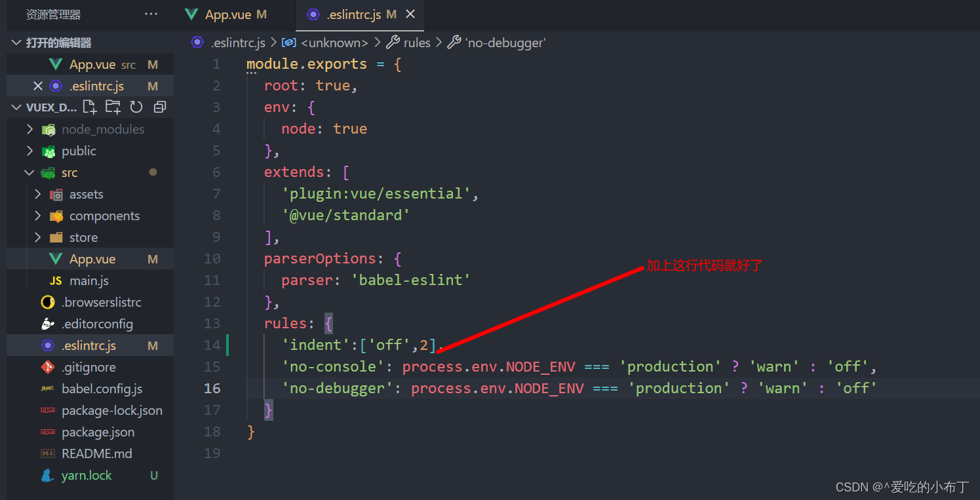This screenshot has width=980, height=500.
Task: Click the Babel icon beside babel.config.js
Action: [x=47, y=389]
